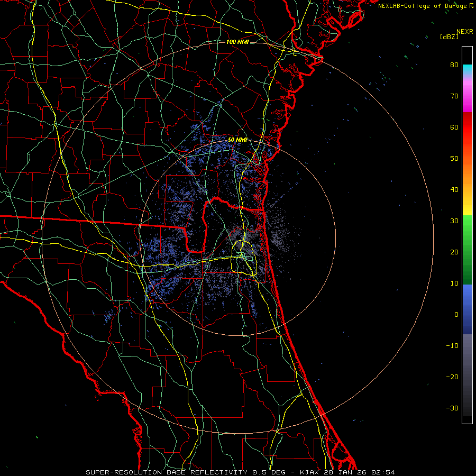476x476 pixels.
Task: Click the 30 value on the dBZ scale
Action: [x=454, y=221]
